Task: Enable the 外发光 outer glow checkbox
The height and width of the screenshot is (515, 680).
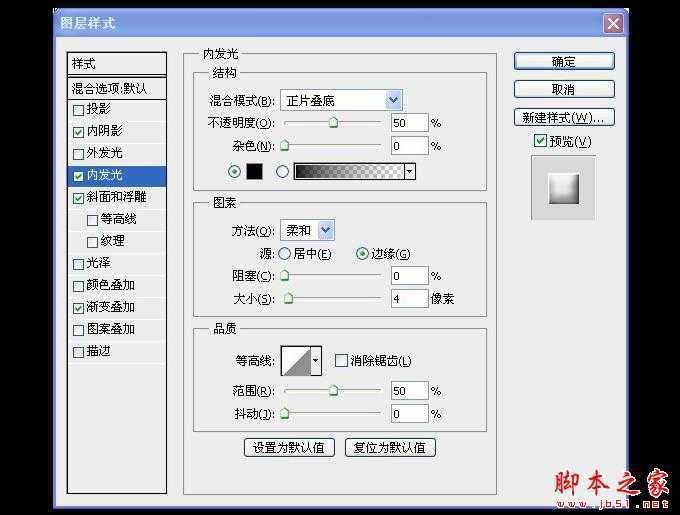Action: (x=78, y=154)
